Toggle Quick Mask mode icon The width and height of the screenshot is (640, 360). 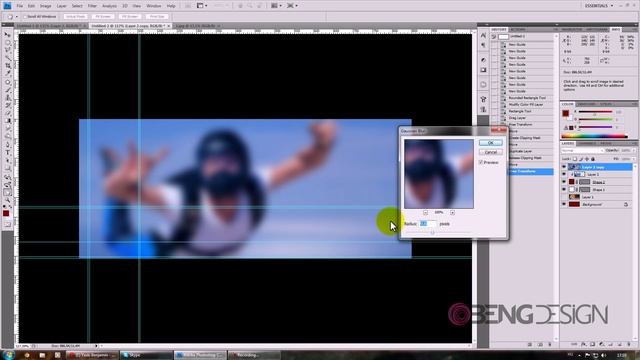(x=7, y=224)
